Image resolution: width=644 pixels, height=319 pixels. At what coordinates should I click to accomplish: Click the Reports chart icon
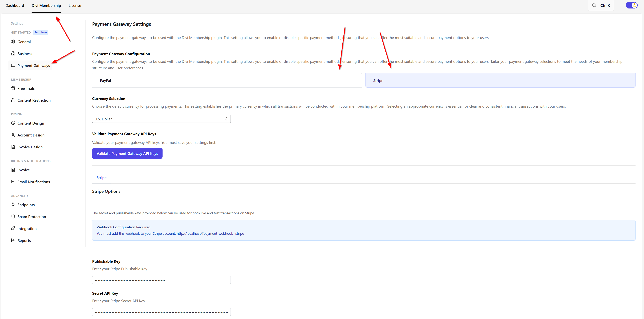pos(13,240)
